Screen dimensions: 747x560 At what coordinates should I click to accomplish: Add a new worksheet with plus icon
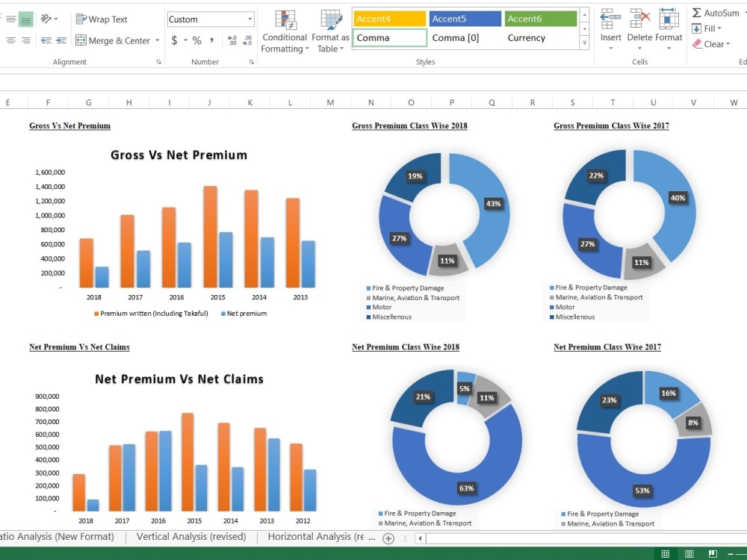click(x=388, y=538)
